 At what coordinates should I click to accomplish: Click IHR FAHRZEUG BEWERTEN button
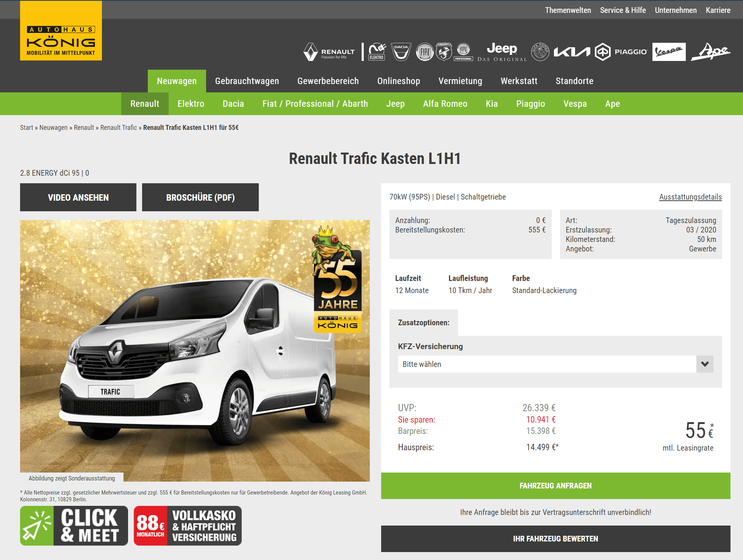(555, 539)
